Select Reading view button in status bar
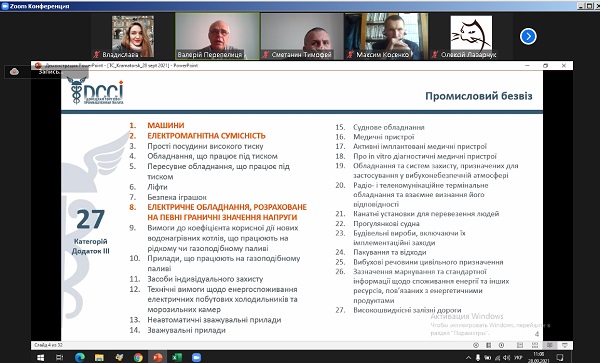 tap(550, 345)
